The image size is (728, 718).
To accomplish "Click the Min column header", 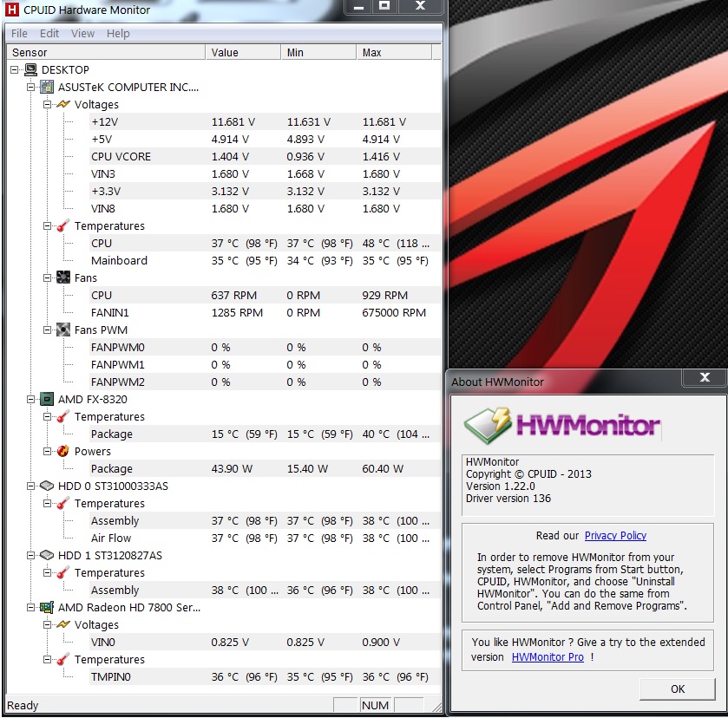I will click(x=319, y=52).
